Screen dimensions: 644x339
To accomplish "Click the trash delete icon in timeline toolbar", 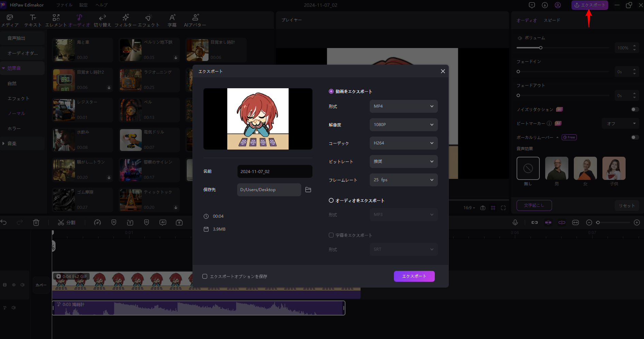I will click(x=36, y=222).
